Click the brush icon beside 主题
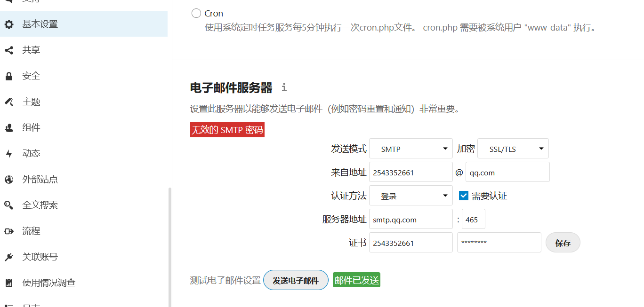The image size is (644, 307). click(9, 102)
